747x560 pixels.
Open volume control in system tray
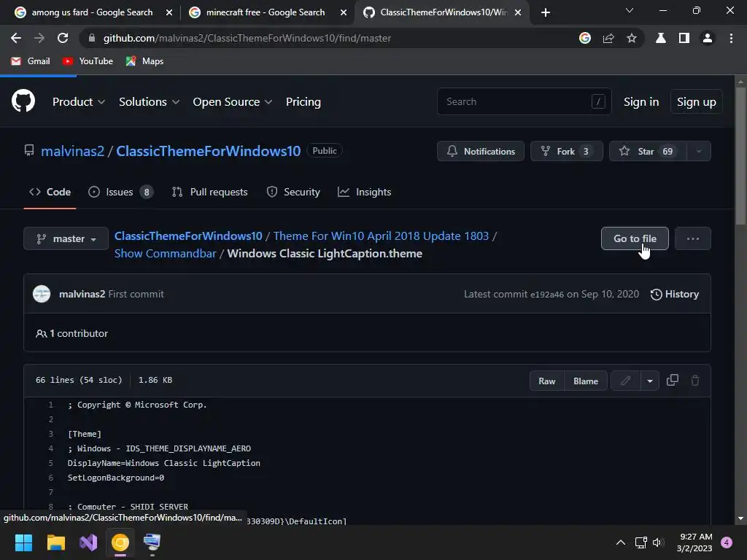[x=659, y=542]
